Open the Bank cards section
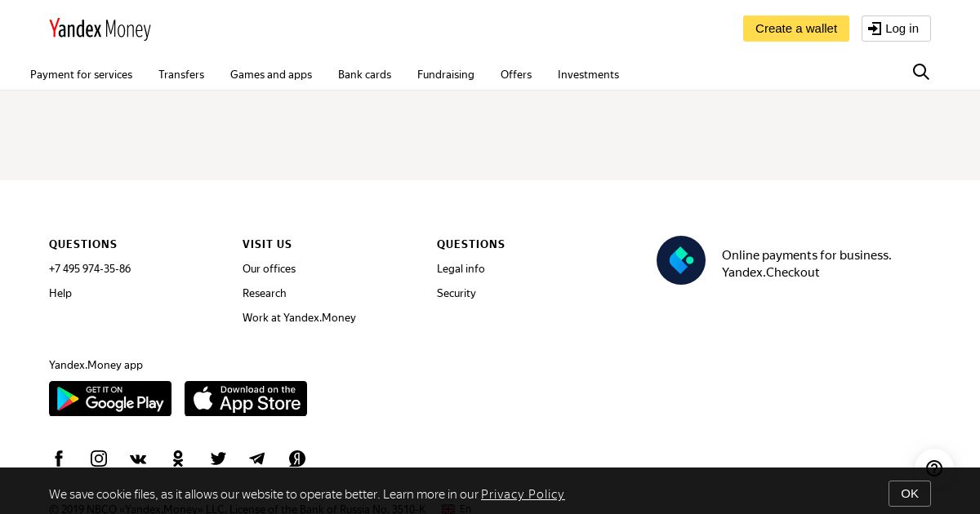The width and height of the screenshot is (980, 514). coord(364,74)
